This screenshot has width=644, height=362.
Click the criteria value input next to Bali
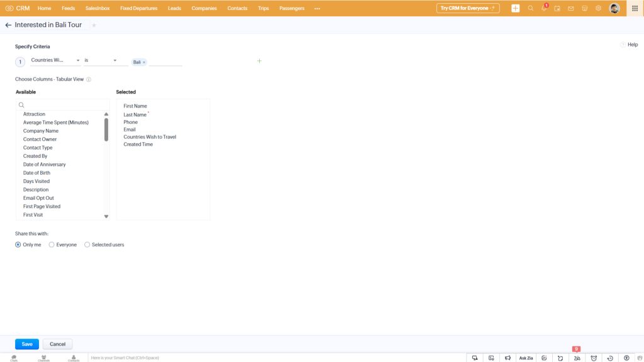coord(165,62)
